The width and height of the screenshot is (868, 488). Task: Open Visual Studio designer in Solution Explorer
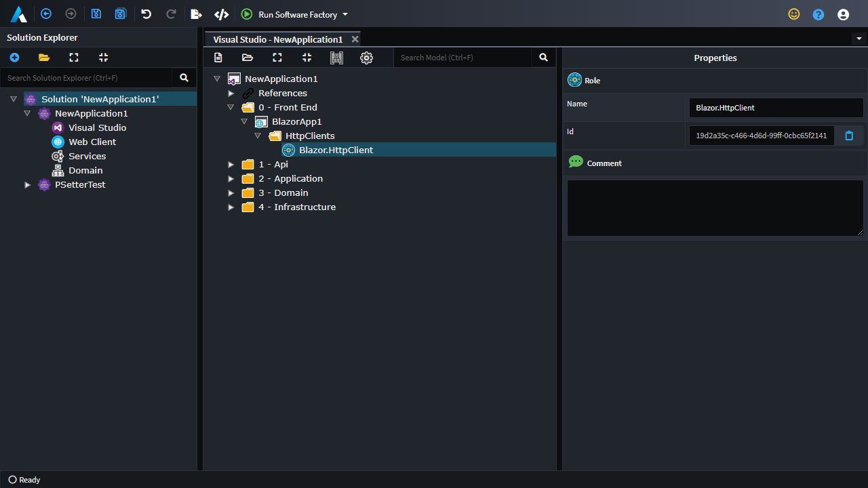(97, 127)
